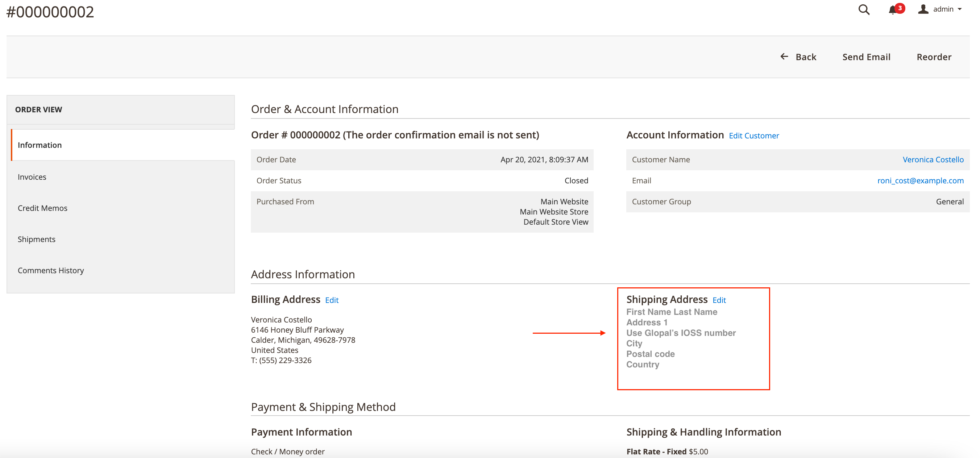This screenshot has width=980, height=458.
Task: Click the admin user avatar icon
Action: click(923, 9)
